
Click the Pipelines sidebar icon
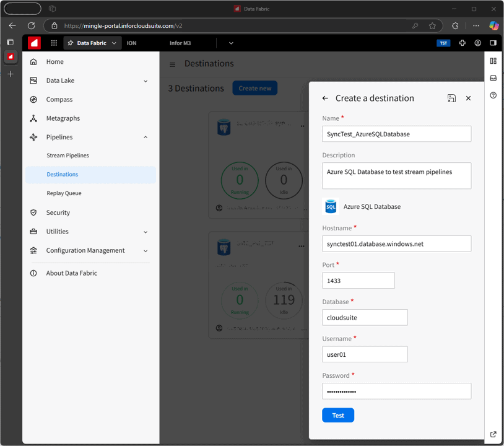[33, 138]
